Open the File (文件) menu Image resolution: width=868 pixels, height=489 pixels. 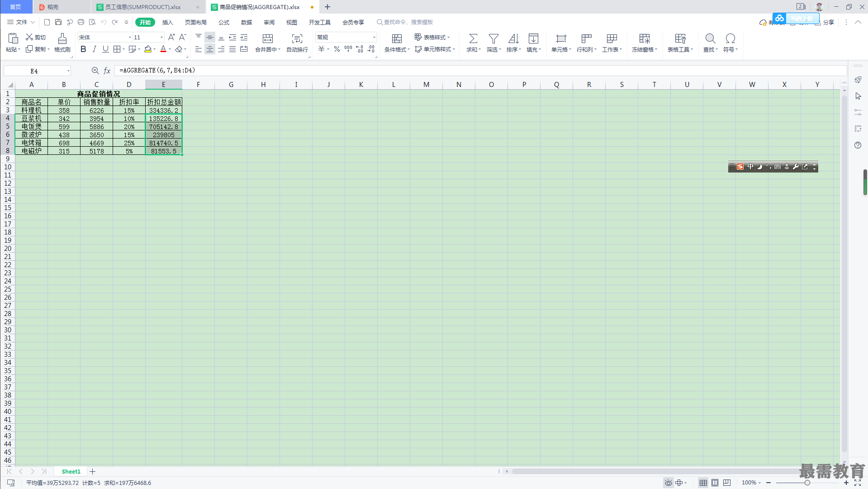click(21, 22)
